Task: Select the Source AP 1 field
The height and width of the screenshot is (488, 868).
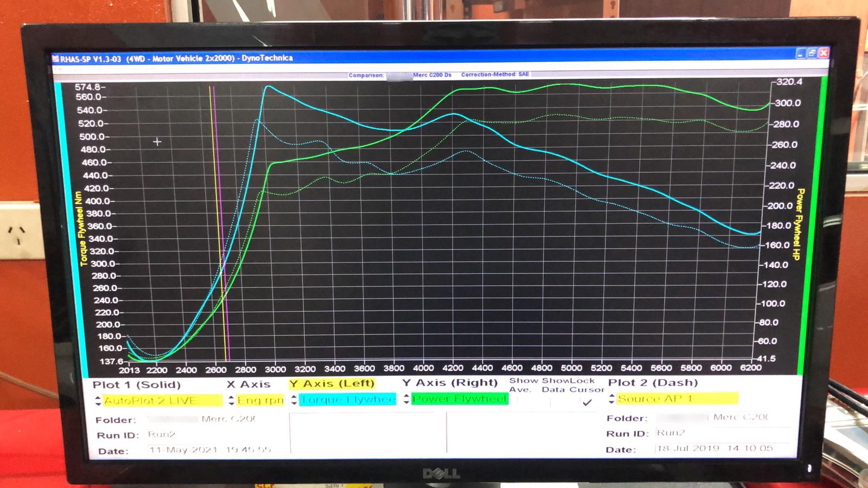Action: click(678, 399)
